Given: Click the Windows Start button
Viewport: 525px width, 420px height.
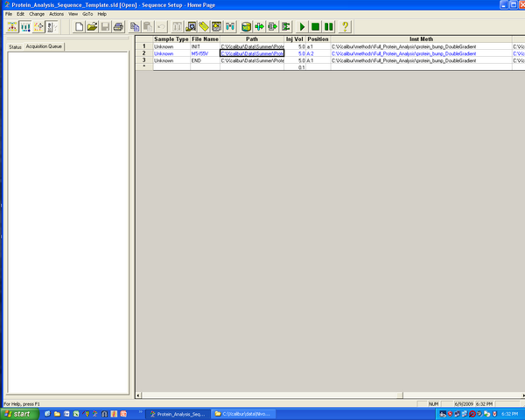Looking at the screenshot, I should 17,413.
